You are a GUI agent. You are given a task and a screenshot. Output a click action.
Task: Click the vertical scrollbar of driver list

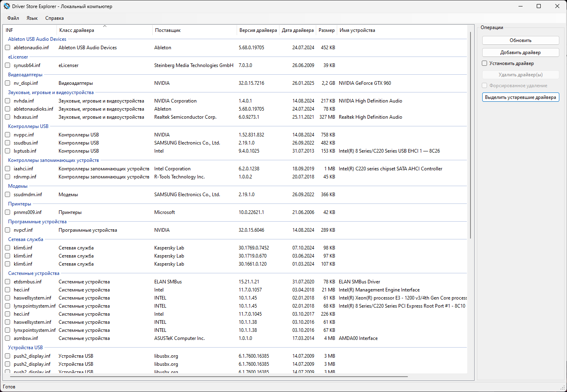(471, 135)
